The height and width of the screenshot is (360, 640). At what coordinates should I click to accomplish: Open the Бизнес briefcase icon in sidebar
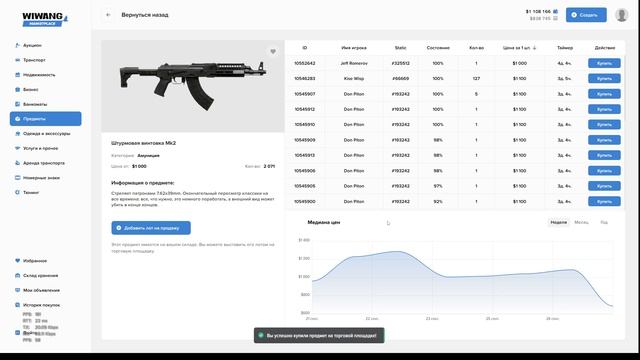click(17, 89)
